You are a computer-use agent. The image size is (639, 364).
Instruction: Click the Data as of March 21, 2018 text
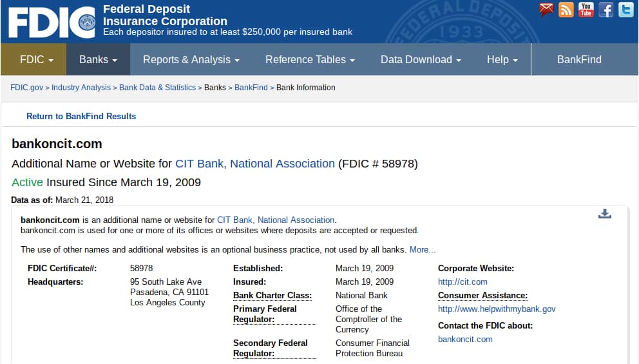coord(62,200)
